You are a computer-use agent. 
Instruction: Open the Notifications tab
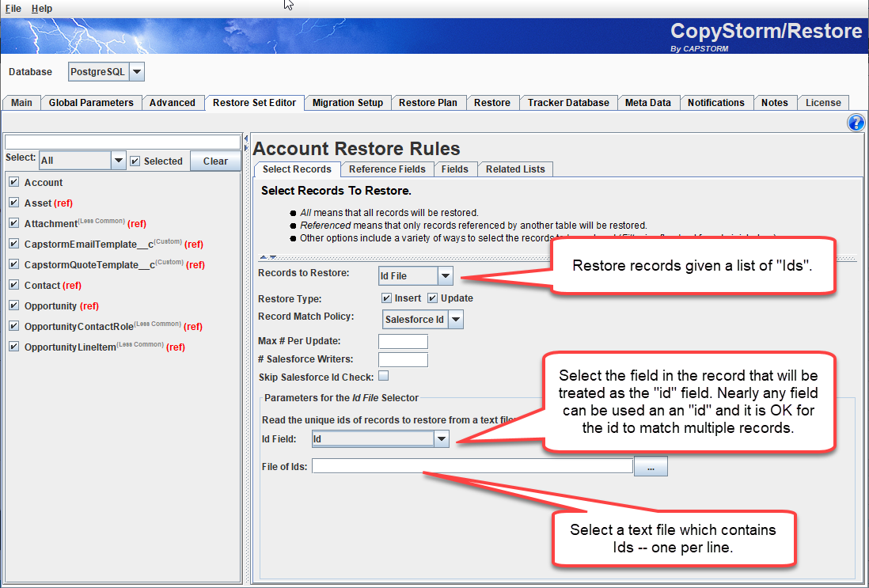click(716, 103)
